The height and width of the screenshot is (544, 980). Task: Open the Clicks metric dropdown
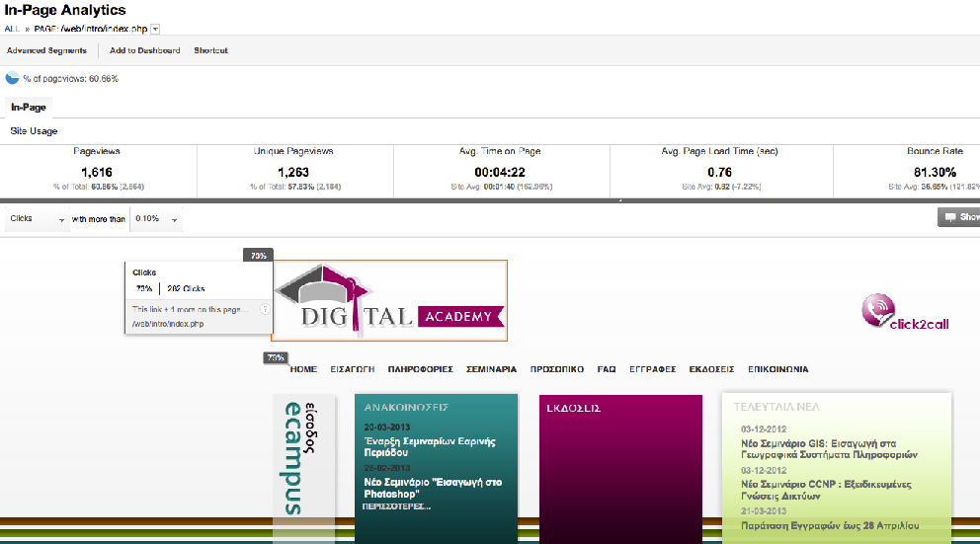(37, 218)
